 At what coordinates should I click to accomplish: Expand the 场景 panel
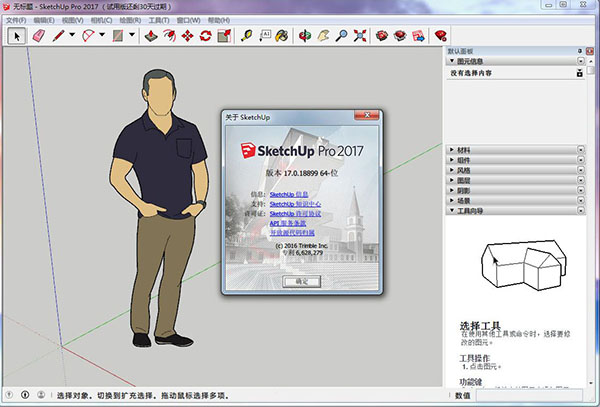515,200
